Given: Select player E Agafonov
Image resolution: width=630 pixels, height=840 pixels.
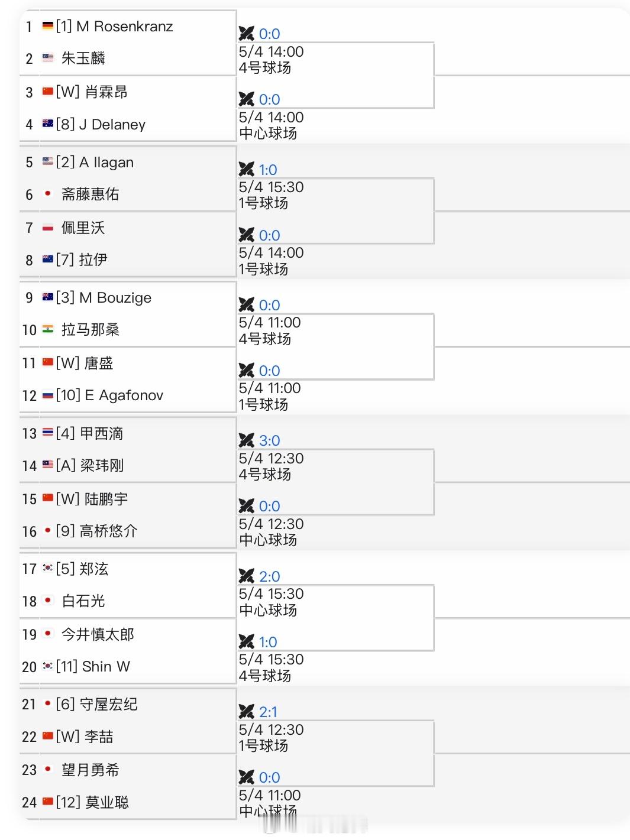Looking at the screenshot, I should click(x=124, y=395).
